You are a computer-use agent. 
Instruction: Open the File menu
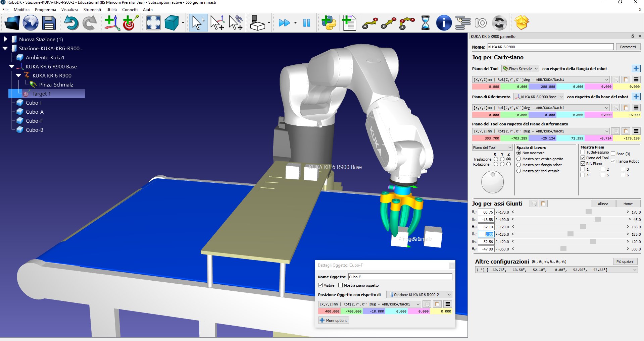pos(5,10)
